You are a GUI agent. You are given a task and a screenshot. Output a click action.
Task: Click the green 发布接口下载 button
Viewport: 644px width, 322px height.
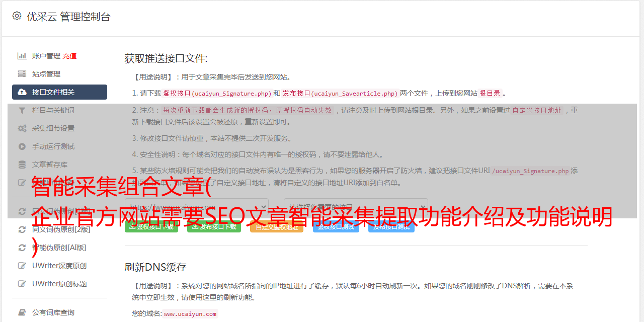214,227
